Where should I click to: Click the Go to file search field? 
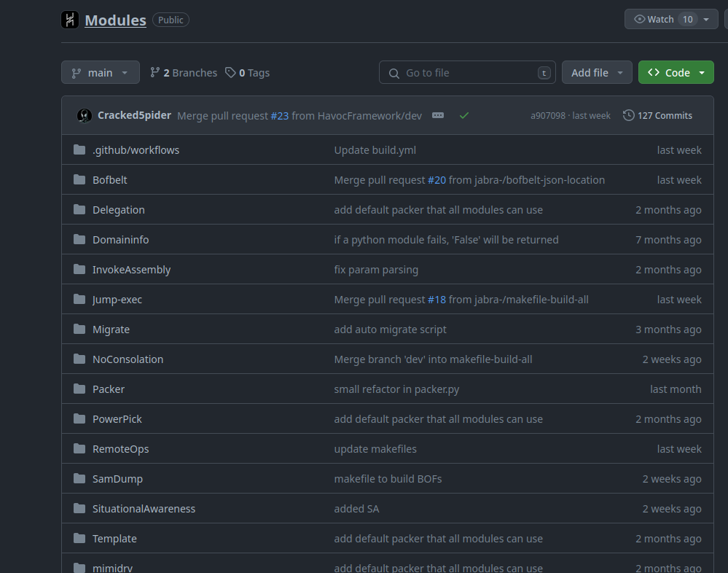[467, 73]
